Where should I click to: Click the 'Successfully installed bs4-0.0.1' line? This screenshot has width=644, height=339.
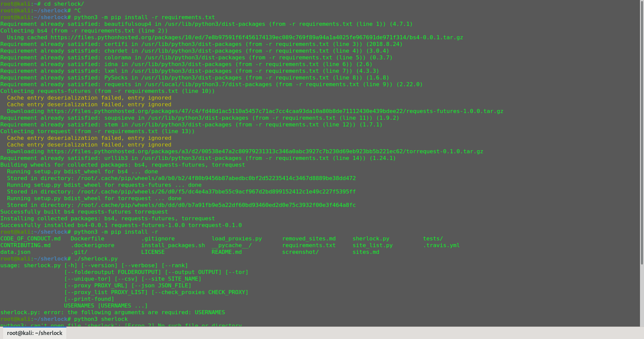click(x=121, y=225)
